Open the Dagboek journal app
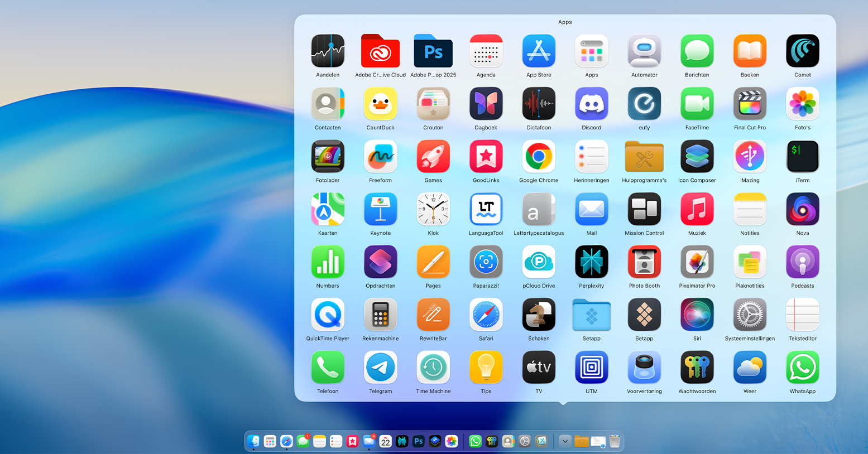Viewport: 868px width, 454px height. pos(486,104)
